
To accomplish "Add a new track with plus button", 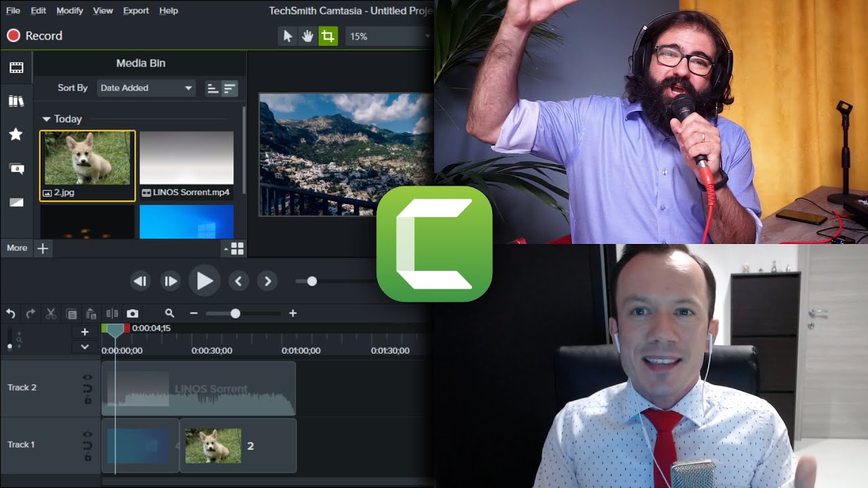I will click(85, 331).
